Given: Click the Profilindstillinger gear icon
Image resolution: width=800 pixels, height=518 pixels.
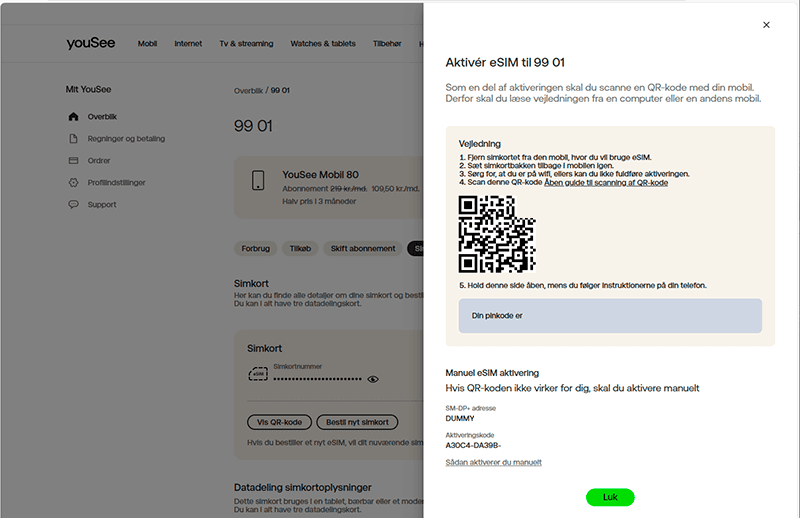Looking at the screenshot, I should click(73, 183).
